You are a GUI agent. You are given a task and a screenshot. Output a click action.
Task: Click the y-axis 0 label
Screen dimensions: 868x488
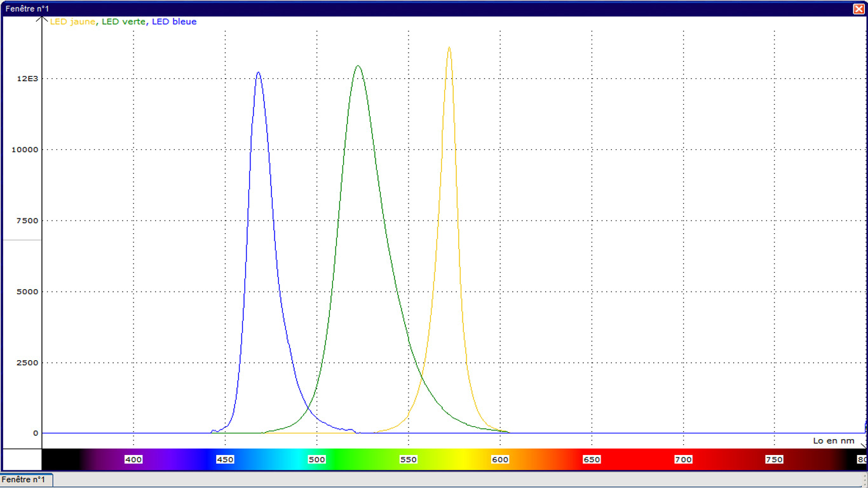click(x=36, y=433)
